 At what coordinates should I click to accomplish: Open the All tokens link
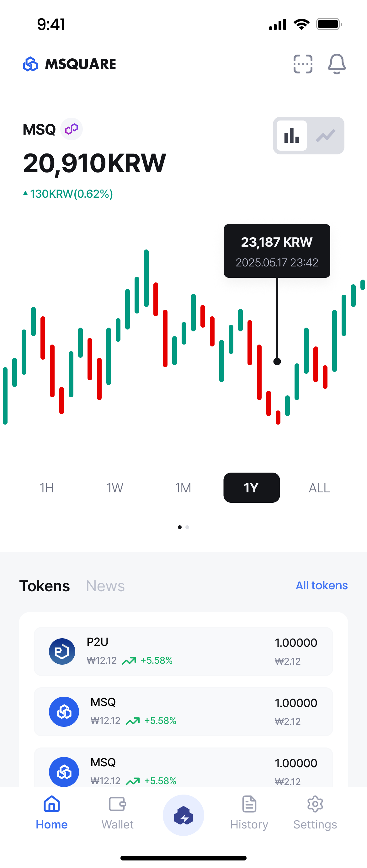[322, 585]
